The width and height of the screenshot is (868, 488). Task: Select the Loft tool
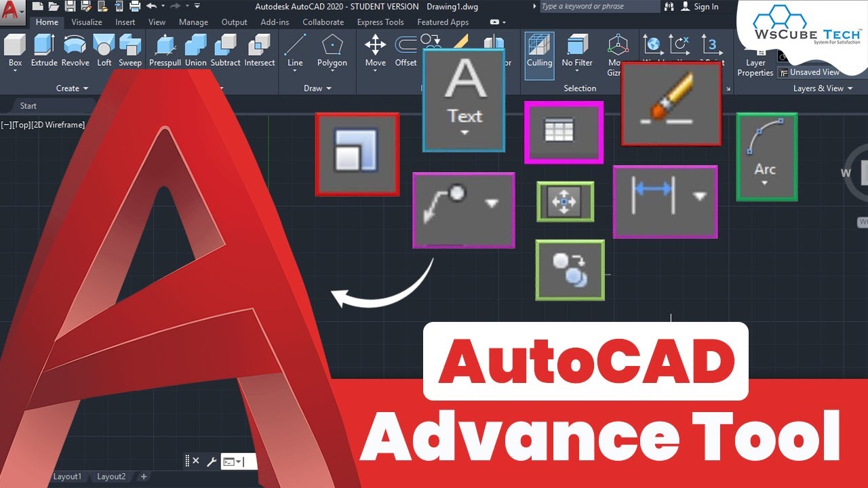point(104,50)
